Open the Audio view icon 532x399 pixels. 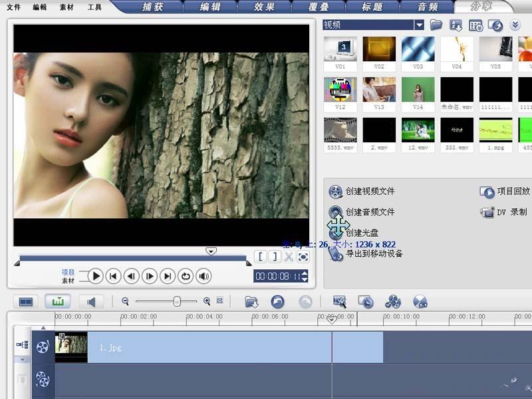[x=91, y=301]
